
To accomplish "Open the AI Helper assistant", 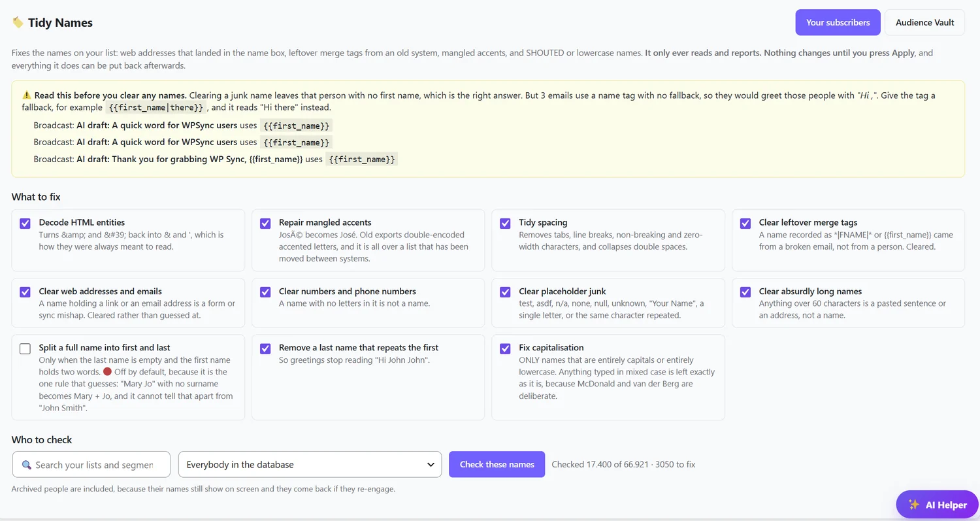I will tap(938, 505).
